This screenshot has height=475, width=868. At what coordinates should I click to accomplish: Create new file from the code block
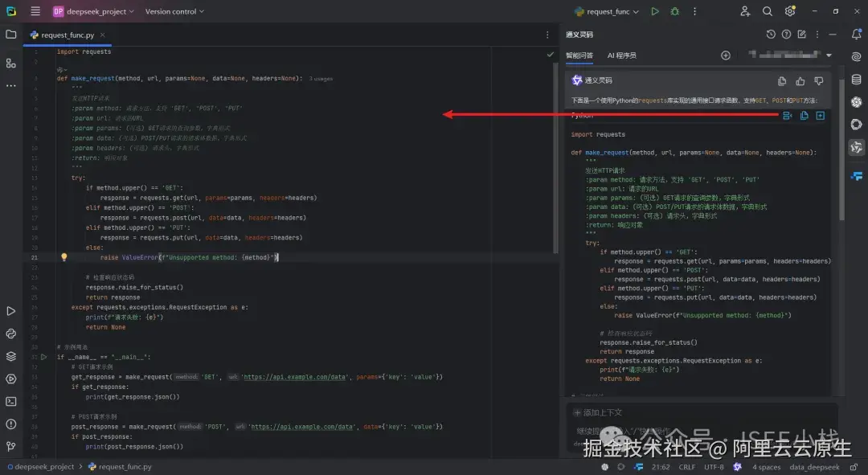click(x=821, y=116)
